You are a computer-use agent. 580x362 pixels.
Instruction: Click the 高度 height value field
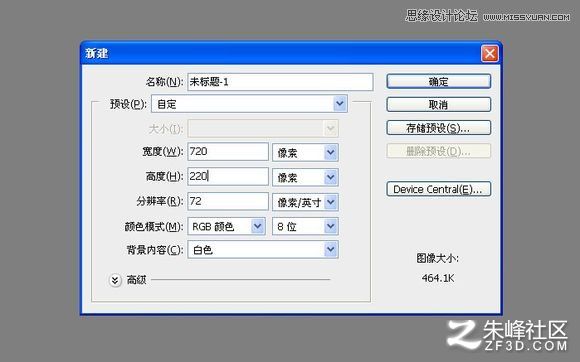(228, 176)
